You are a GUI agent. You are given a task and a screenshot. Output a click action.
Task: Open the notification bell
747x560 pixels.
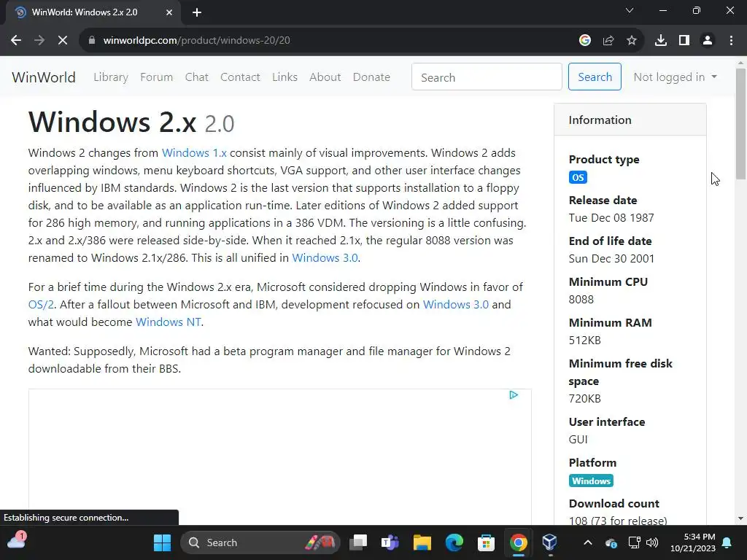(x=727, y=542)
